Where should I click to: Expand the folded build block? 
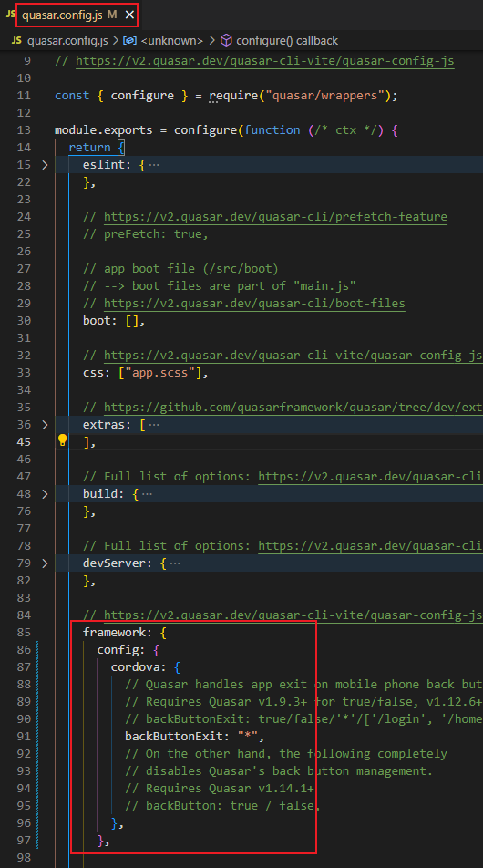tap(46, 494)
